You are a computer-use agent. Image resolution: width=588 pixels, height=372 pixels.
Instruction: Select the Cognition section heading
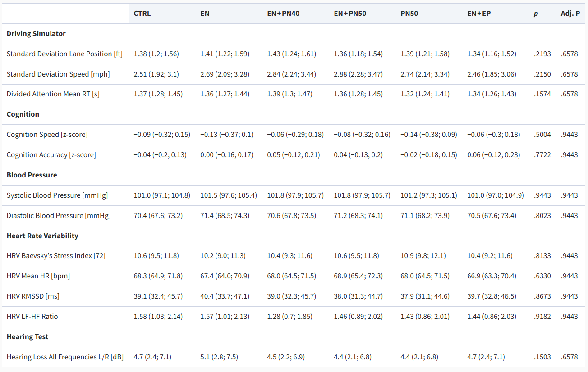coord(23,114)
